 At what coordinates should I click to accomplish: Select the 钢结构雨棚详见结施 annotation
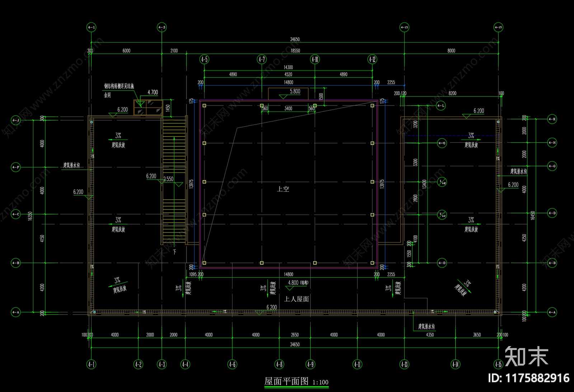click(119, 86)
